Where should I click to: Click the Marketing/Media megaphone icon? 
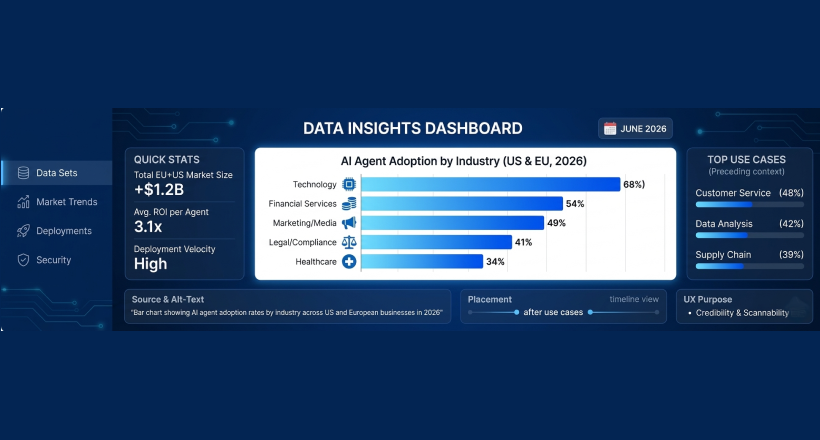tap(349, 223)
